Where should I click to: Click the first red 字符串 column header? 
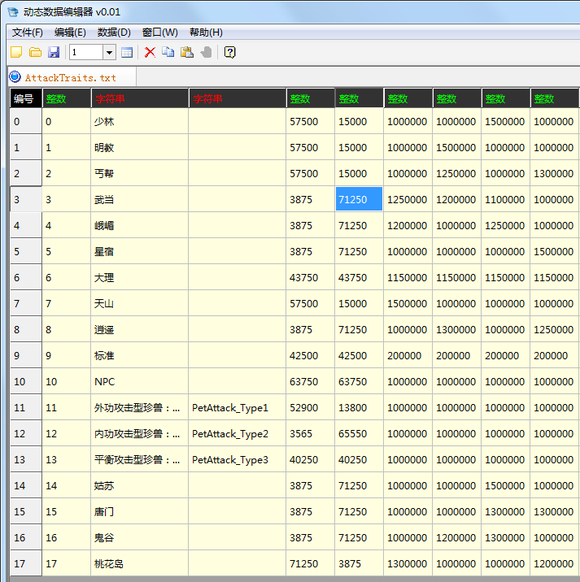140,98
